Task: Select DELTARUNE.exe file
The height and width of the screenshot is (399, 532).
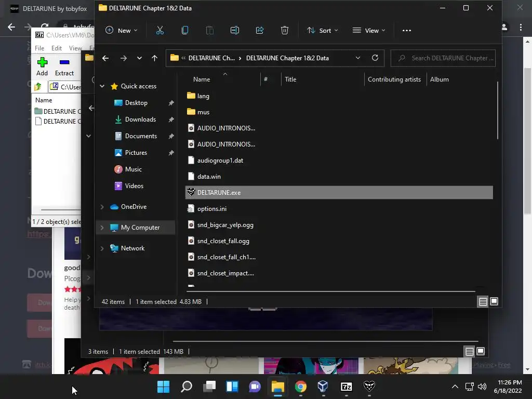Action: tap(339, 192)
